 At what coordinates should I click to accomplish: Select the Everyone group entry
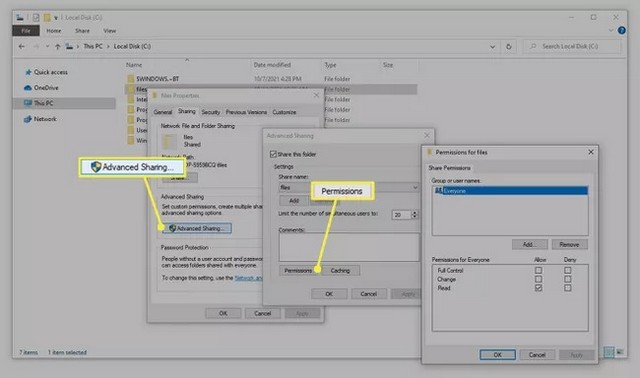coord(510,191)
